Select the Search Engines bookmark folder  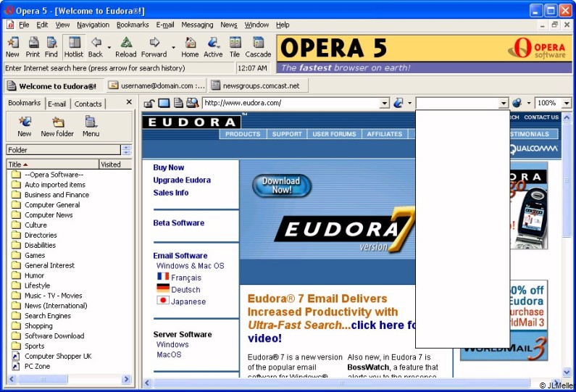click(48, 316)
